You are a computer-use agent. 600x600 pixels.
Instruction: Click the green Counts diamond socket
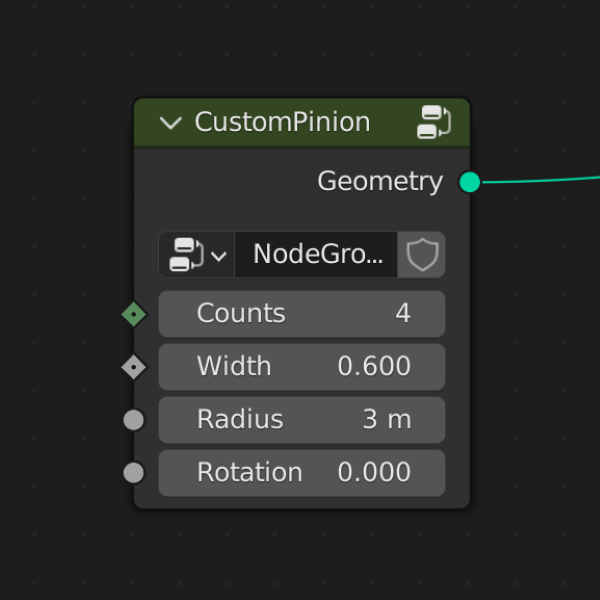[x=134, y=314]
